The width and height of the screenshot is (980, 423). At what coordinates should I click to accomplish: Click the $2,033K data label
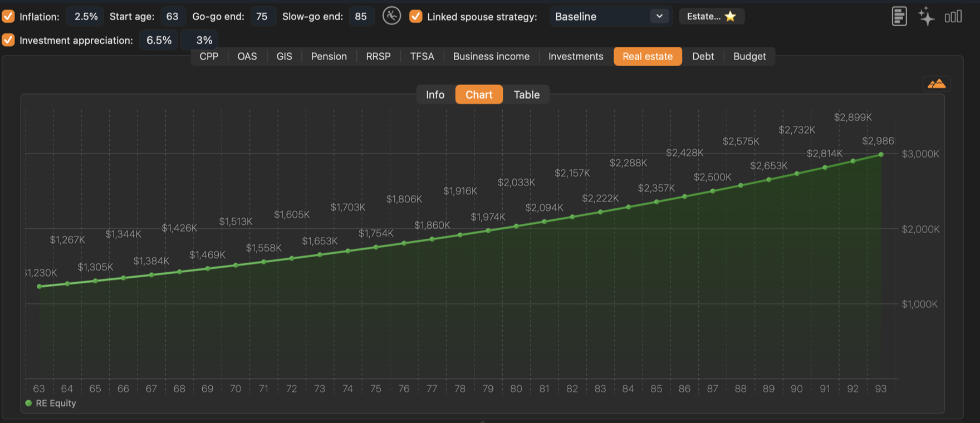pyautogui.click(x=516, y=182)
